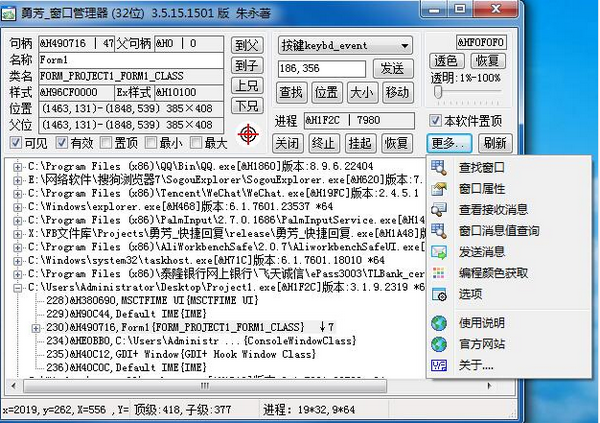
Task: Click the YF logo icon beside 关于
Action: point(439,365)
